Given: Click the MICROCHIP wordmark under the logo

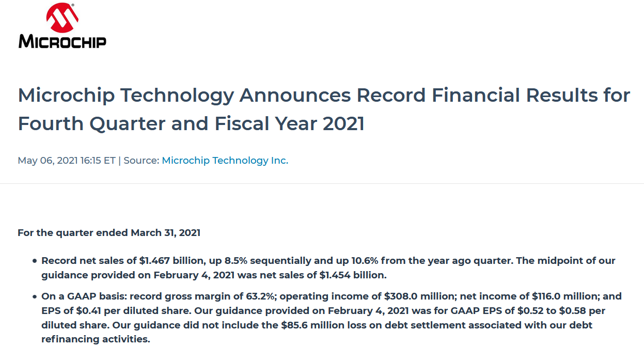Looking at the screenshot, I should click(62, 41).
